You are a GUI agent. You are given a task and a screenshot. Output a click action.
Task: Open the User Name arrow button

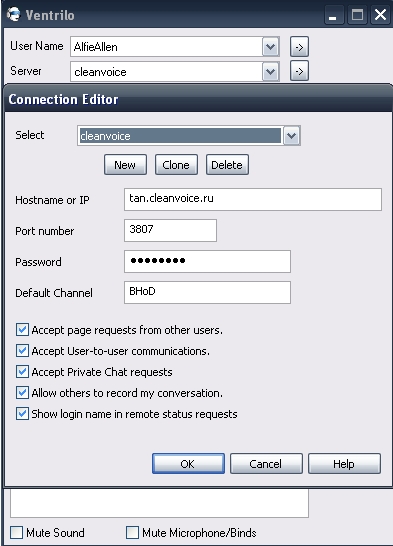[299, 47]
